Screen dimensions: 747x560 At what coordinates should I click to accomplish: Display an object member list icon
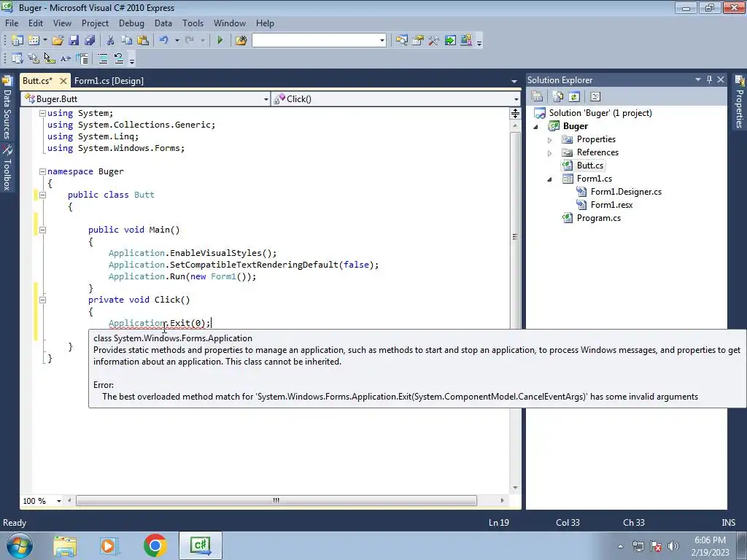(18, 58)
